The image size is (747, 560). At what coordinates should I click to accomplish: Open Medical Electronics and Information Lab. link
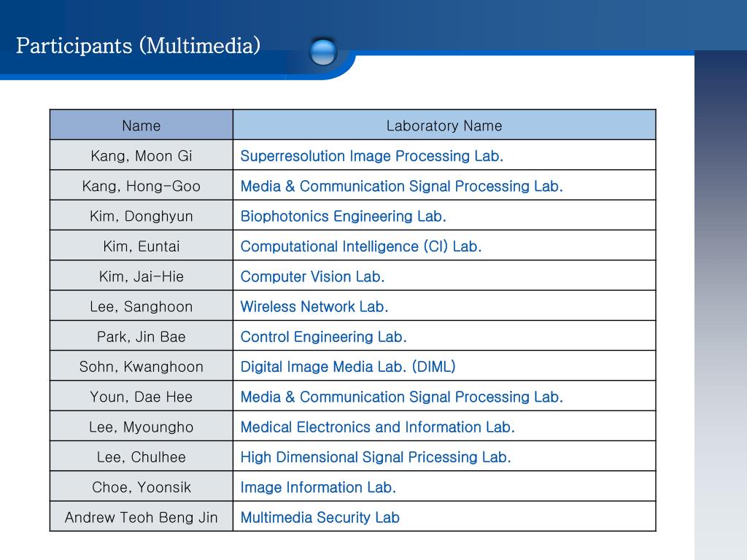tap(377, 427)
